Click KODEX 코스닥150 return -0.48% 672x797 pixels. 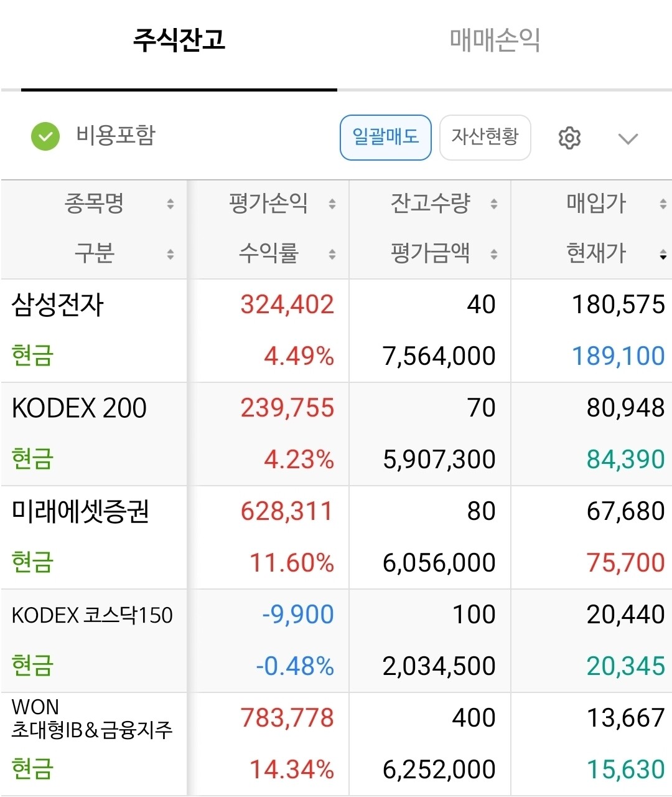pyautogui.click(x=295, y=666)
